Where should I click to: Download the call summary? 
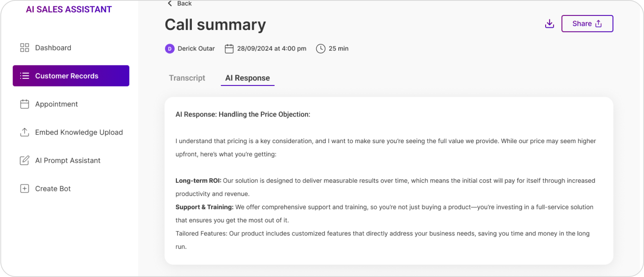pyautogui.click(x=549, y=24)
